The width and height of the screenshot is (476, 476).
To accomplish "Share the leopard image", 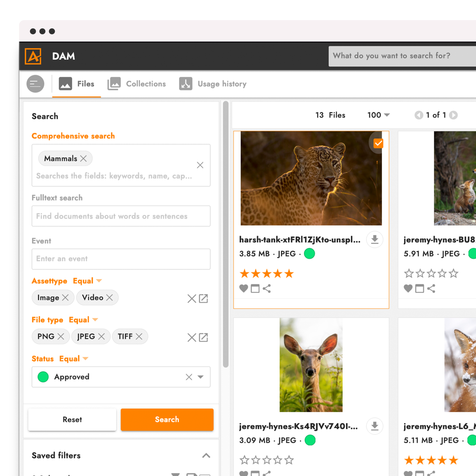I will click(x=267, y=288).
